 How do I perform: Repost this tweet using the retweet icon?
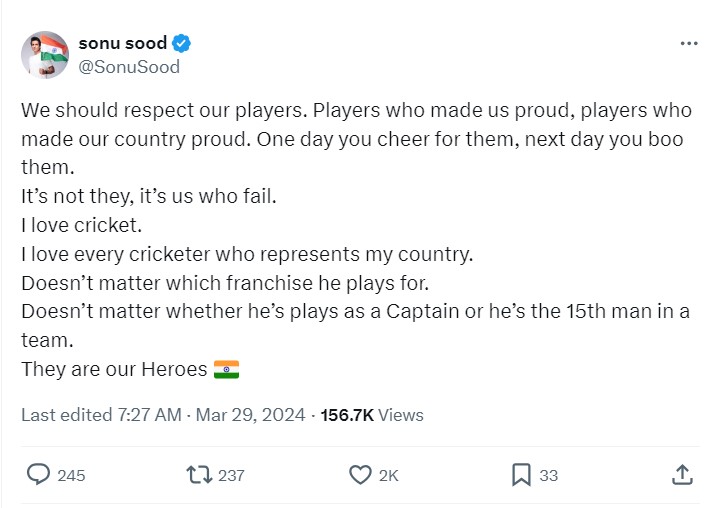point(198,475)
